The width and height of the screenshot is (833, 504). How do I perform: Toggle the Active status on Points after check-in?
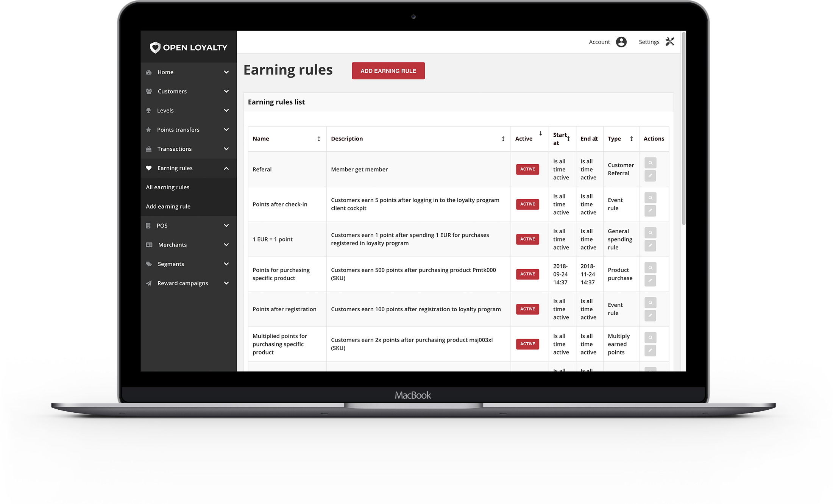tap(527, 203)
